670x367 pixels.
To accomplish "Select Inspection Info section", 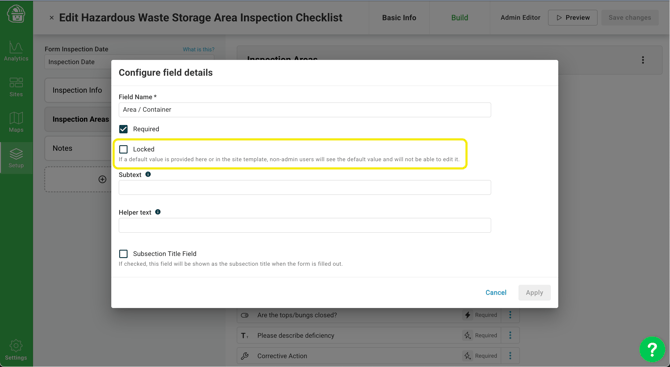I will [77, 90].
